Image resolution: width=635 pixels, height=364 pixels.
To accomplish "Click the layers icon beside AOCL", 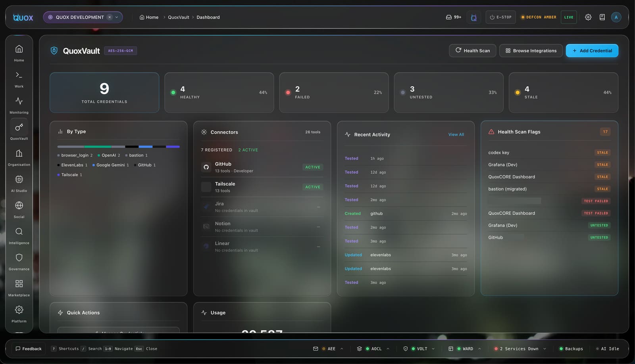I will [359, 349].
